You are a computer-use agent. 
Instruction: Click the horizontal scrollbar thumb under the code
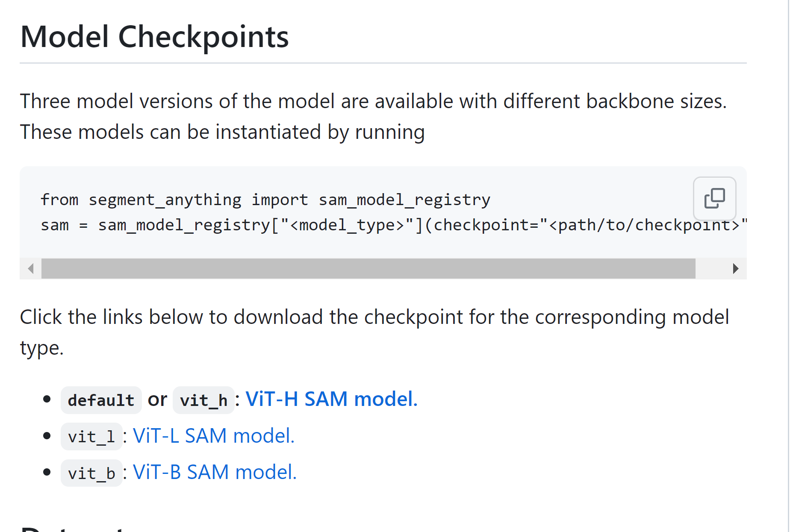pos(368,269)
